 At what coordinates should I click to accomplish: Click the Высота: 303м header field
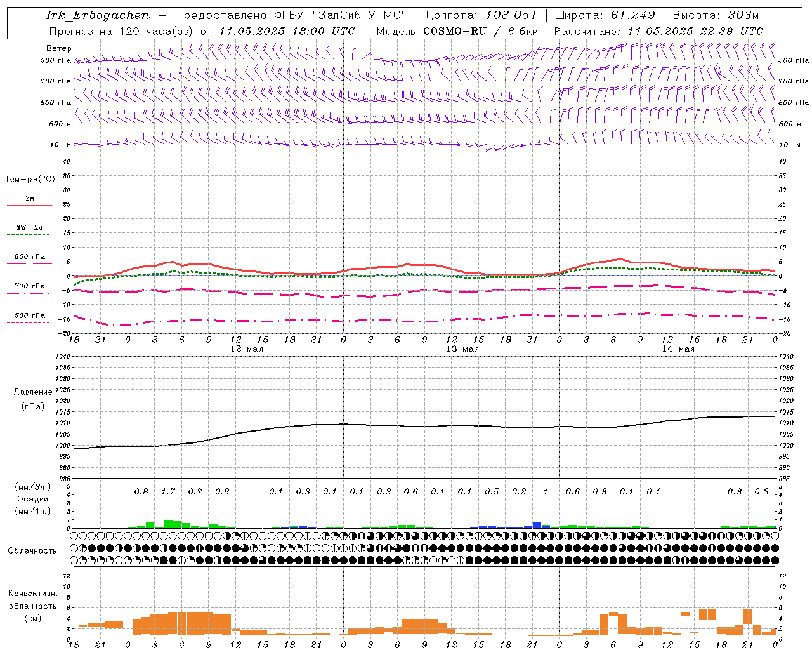click(x=716, y=15)
